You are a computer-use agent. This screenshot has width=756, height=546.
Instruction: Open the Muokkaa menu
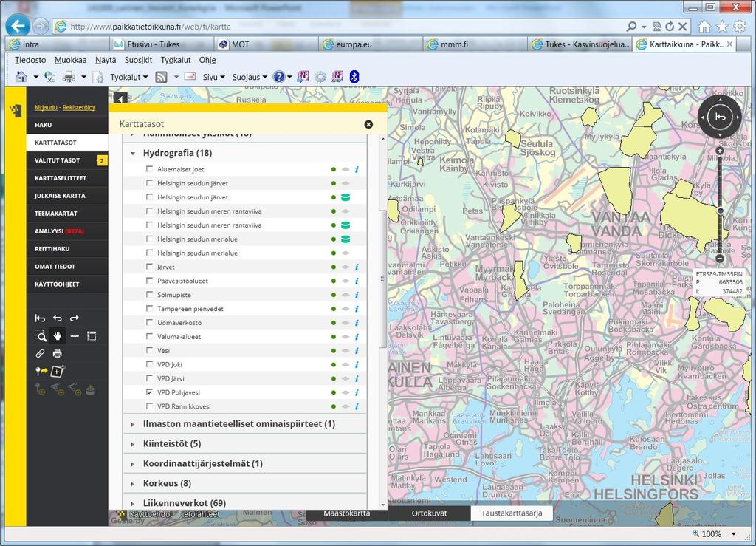click(x=70, y=60)
